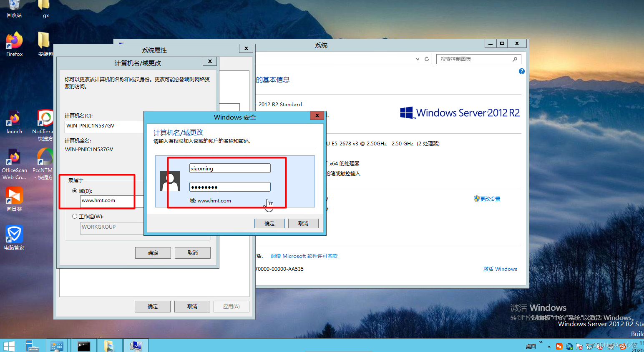Click the 桌面 toolbar label
The image size is (644, 352).
point(531,347)
